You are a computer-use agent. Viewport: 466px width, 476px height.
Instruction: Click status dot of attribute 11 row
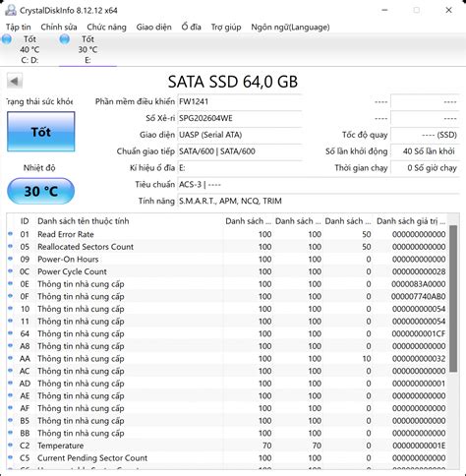[11, 321]
